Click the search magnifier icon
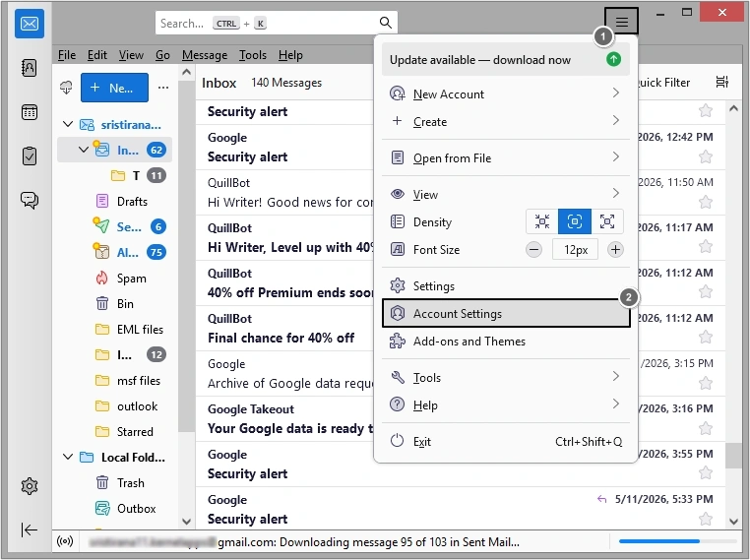Screen dimensions: 750x560 pos(386,23)
